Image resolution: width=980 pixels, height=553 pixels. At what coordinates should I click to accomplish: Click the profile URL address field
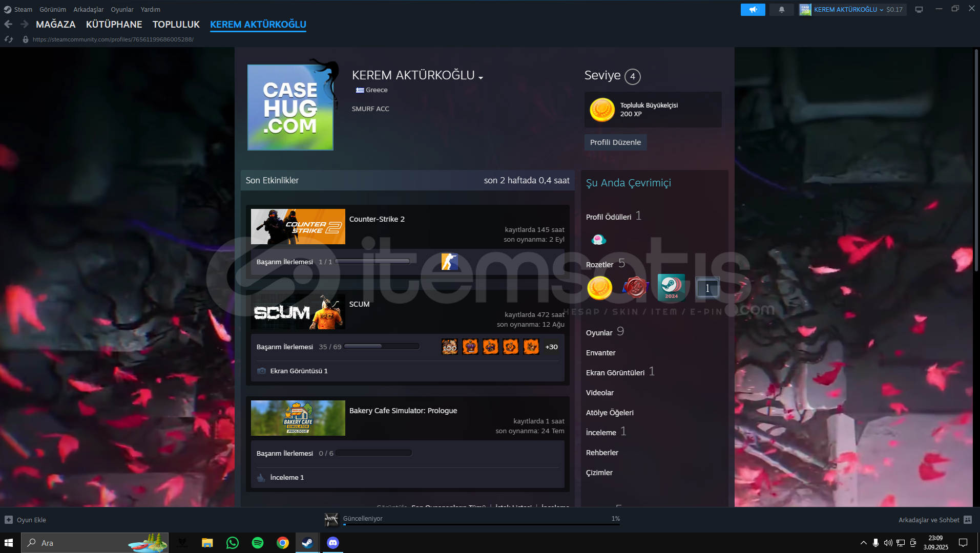pos(113,39)
